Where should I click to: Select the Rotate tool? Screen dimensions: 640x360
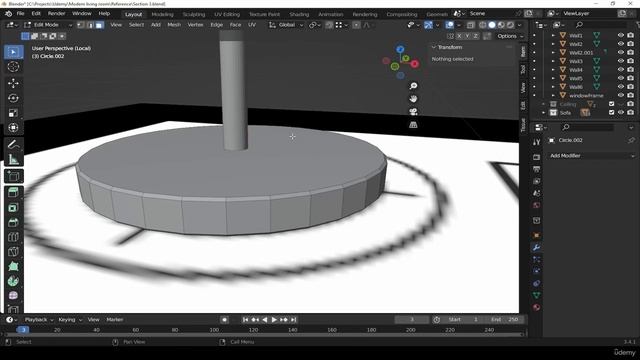click(x=13, y=98)
